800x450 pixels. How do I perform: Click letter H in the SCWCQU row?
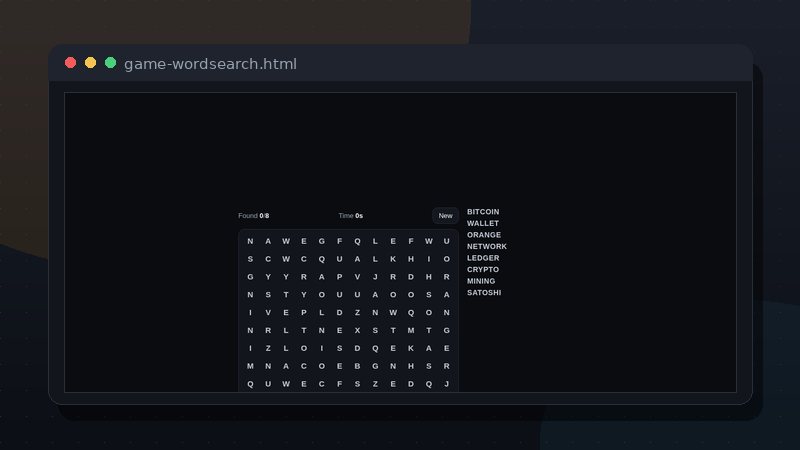tap(411, 259)
